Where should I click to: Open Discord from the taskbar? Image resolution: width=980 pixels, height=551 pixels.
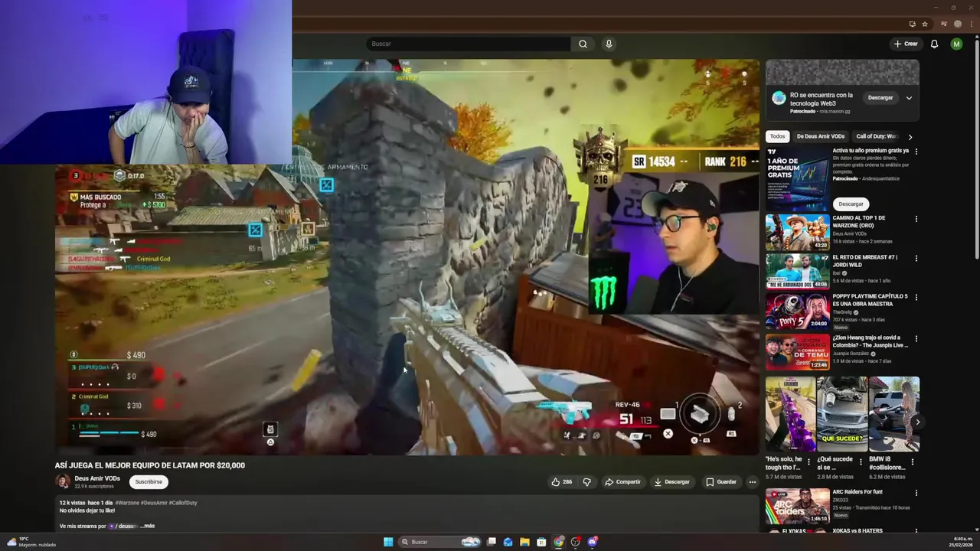click(592, 542)
